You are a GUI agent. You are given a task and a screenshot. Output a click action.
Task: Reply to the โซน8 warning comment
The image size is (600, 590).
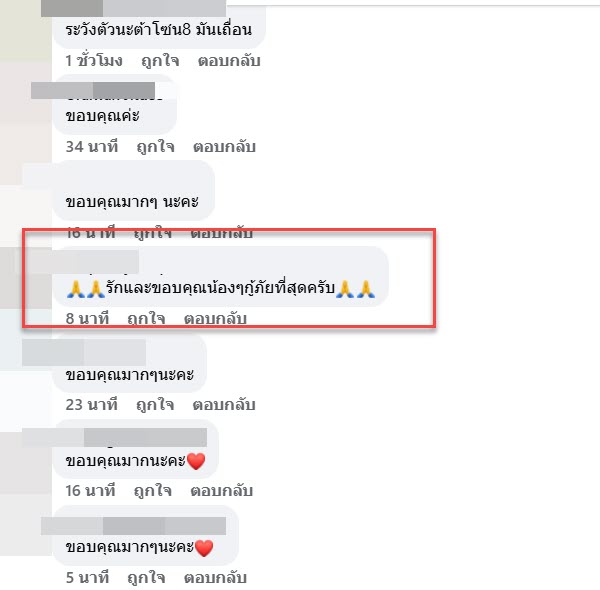(x=229, y=60)
